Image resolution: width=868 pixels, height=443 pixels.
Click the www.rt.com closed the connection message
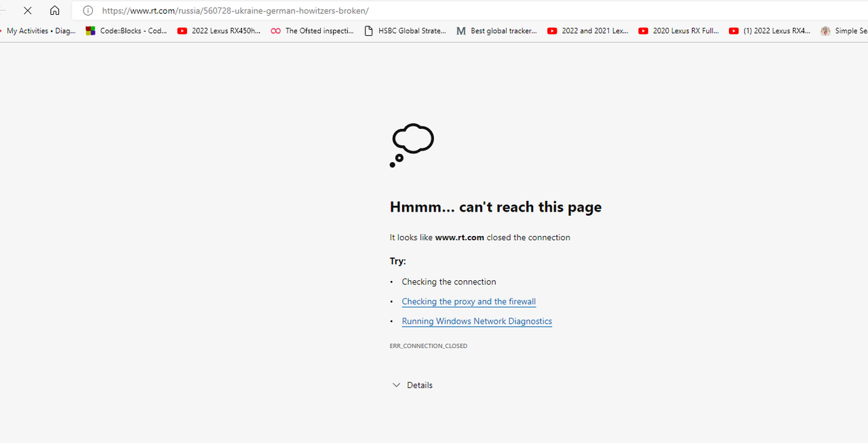click(x=479, y=237)
